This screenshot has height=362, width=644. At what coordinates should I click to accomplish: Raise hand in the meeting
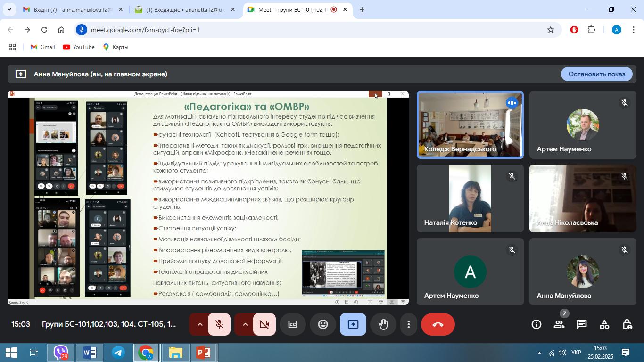click(383, 324)
